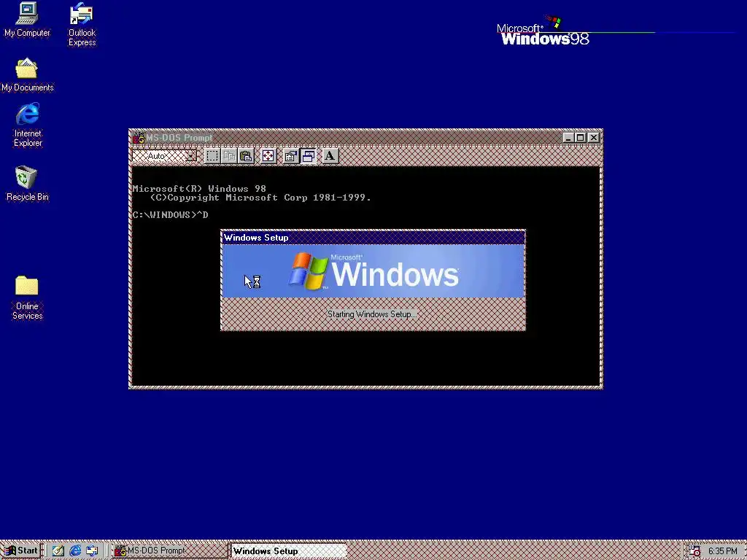Image resolution: width=747 pixels, height=560 pixels.
Task: Select the Recycle Bin icon
Action: (x=27, y=183)
